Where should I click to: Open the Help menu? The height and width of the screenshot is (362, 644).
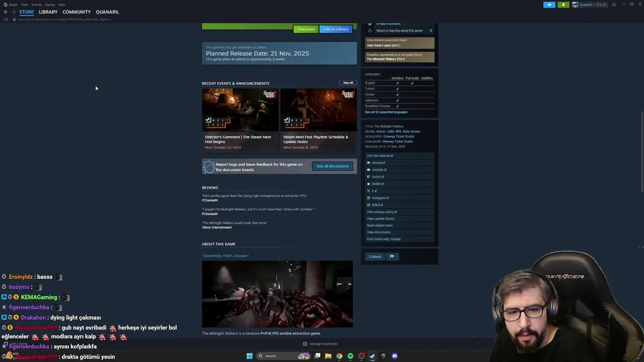click(61, 5)
